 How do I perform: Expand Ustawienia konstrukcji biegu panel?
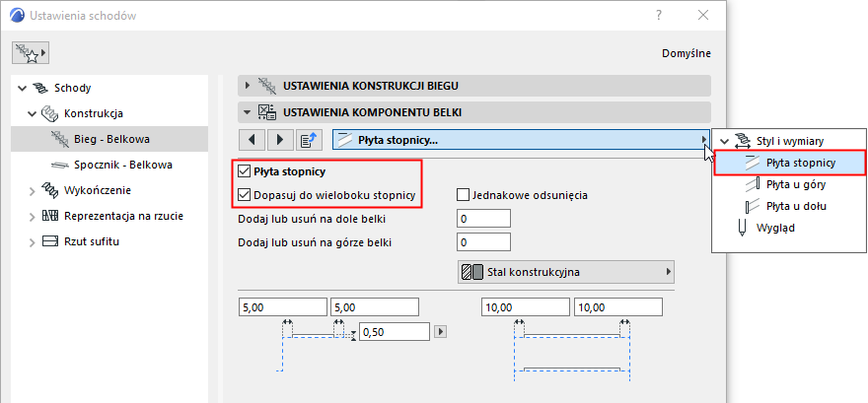[x=248, y=86]
